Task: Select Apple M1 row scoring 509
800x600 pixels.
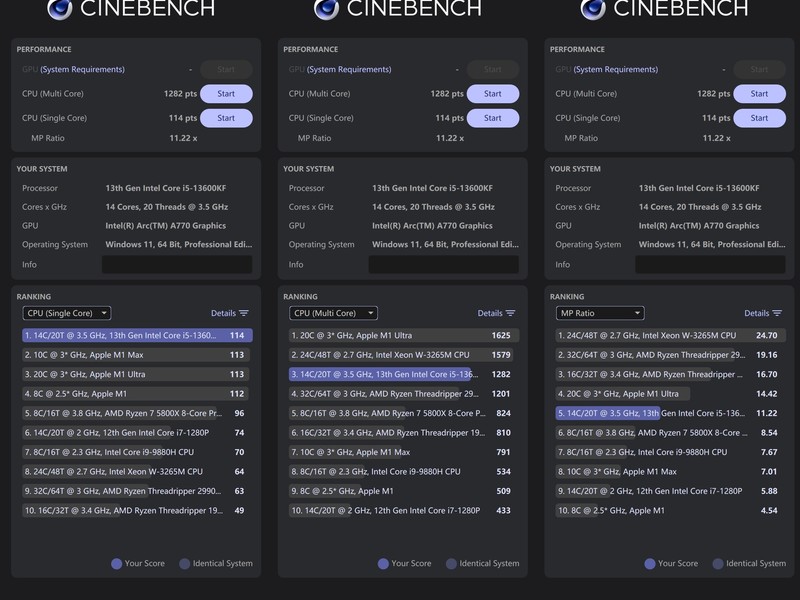Action: (x=404, y=491)
